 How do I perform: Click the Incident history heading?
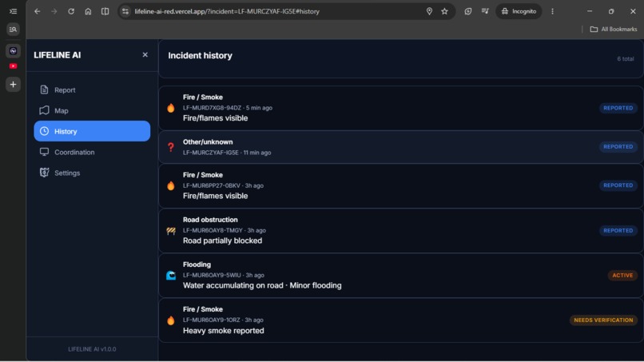coord(200,55)
